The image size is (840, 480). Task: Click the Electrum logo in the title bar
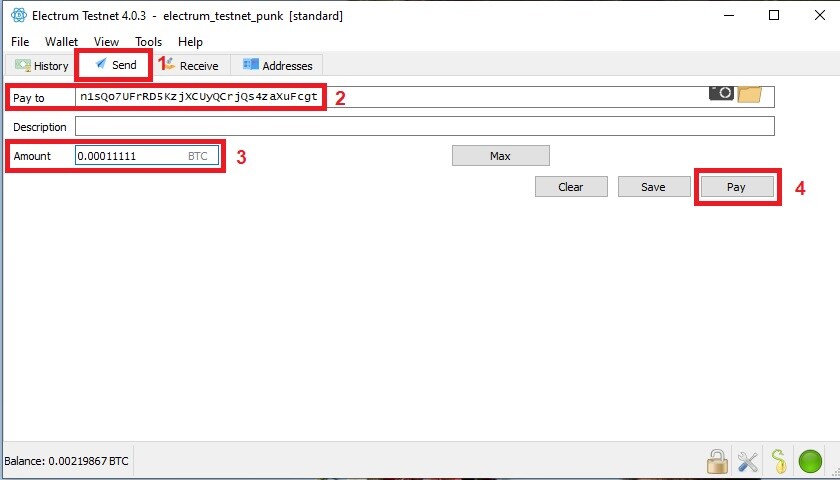(19, 16)
